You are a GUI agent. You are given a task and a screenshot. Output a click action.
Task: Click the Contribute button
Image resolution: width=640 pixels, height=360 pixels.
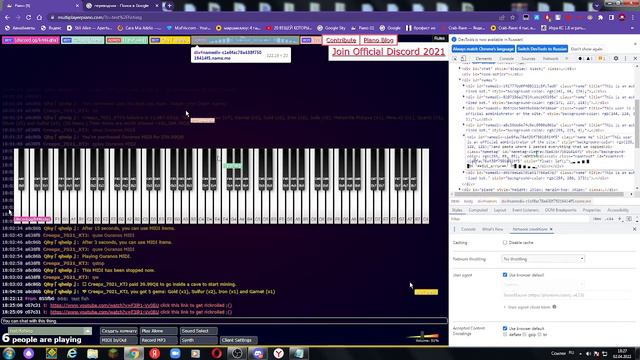(x=341, y=40)
